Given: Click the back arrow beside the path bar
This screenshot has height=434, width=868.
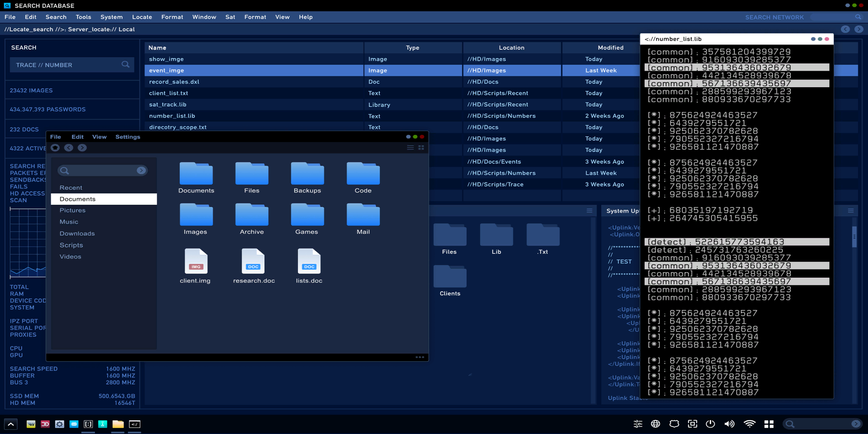Looking at the screenshot, I should [x=845, y=29].
